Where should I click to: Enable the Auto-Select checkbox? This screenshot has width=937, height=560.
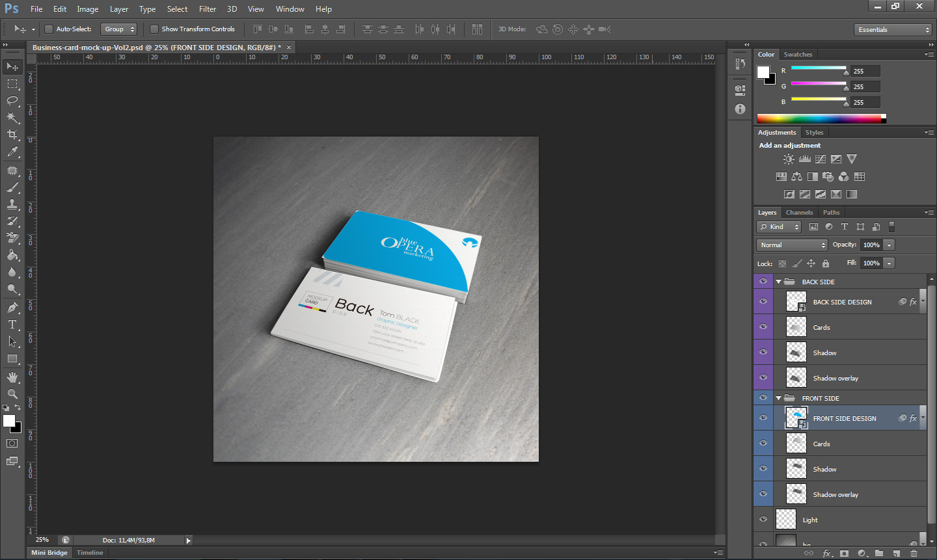[x=48, y=29]
